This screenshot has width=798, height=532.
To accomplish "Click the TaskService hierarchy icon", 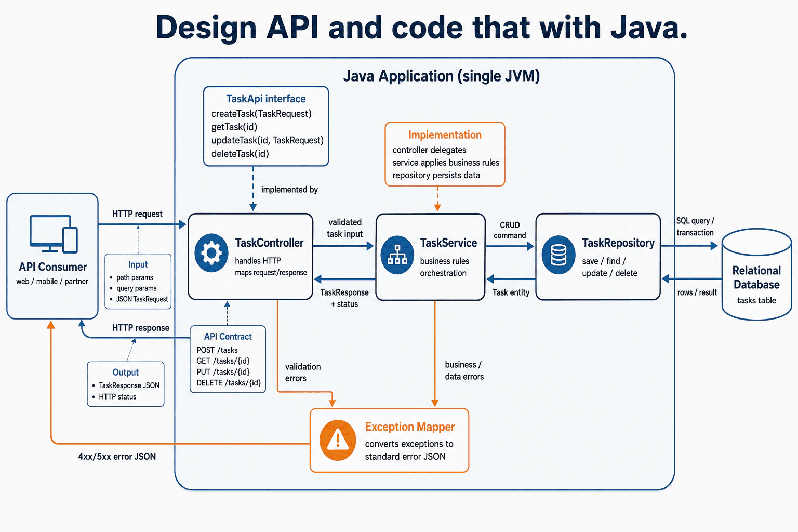I will pos(397,255).
